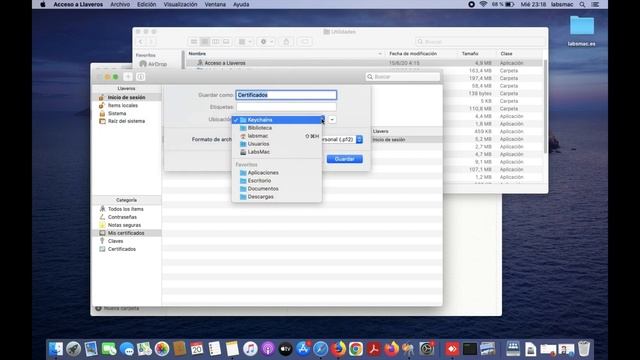
Task: Open Music from the Dock
Action: (250, 349)
